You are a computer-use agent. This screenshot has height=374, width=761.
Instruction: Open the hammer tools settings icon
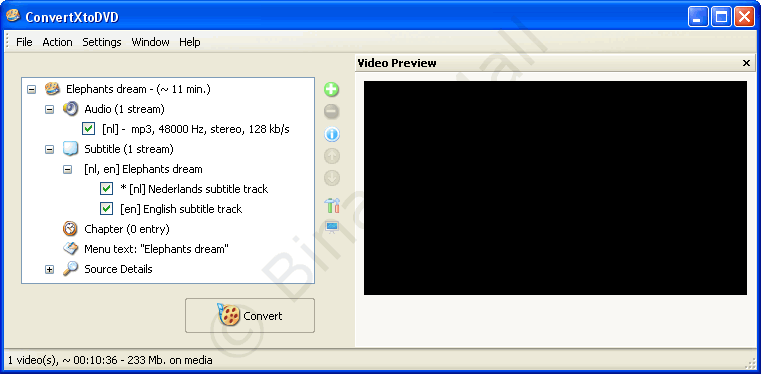(x=332, y=205)
